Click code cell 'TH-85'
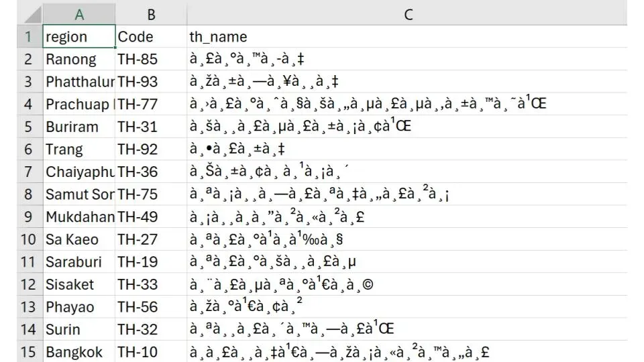The height and width of the screenshot is (362, 644). pos(151,59)
